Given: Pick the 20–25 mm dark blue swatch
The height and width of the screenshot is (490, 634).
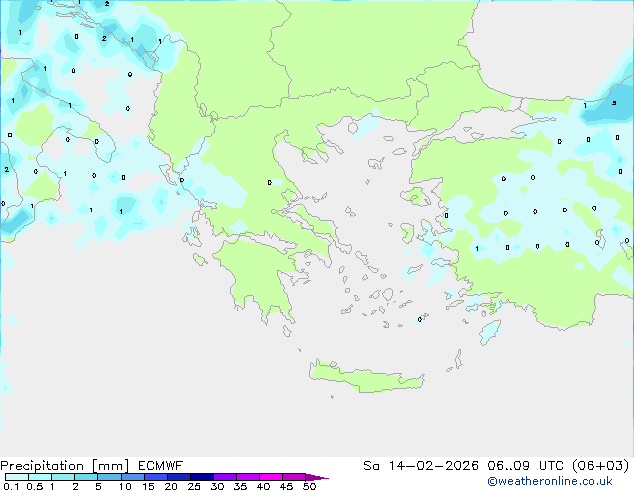Looking at the screenshot, I should tap(179, 477).
